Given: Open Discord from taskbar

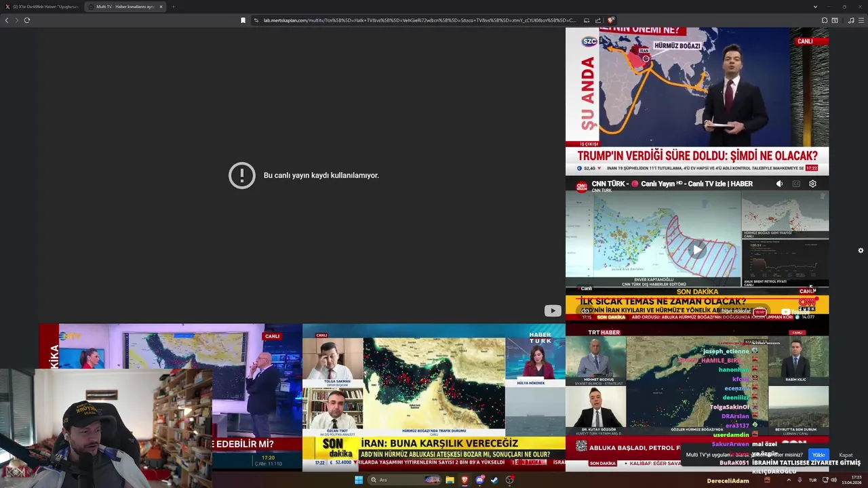Looking at the screenshot, I should pos(480,480).
